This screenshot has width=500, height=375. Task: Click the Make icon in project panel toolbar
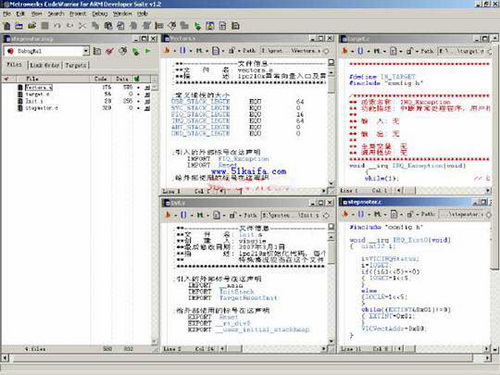tap(123, 51)
